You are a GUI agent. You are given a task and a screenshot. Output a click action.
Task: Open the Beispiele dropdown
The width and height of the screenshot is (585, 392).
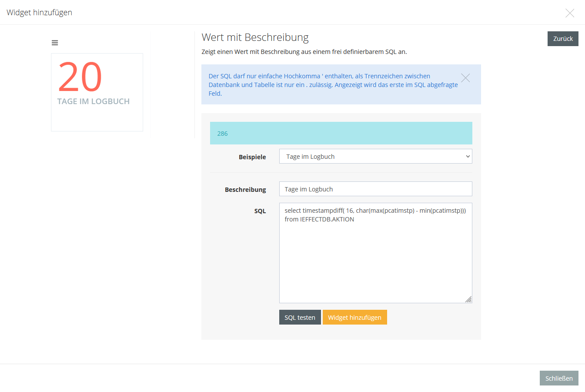(375, 157)
